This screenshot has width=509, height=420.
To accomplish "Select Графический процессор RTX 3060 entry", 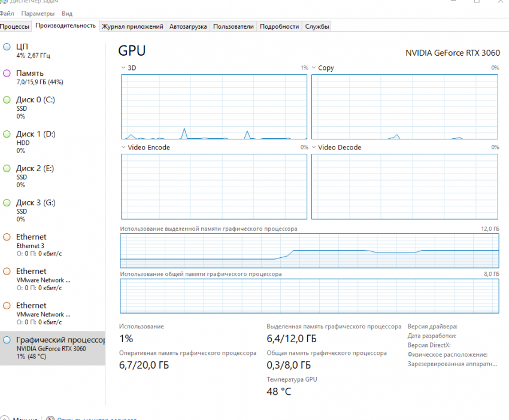I will pos(53,348).
